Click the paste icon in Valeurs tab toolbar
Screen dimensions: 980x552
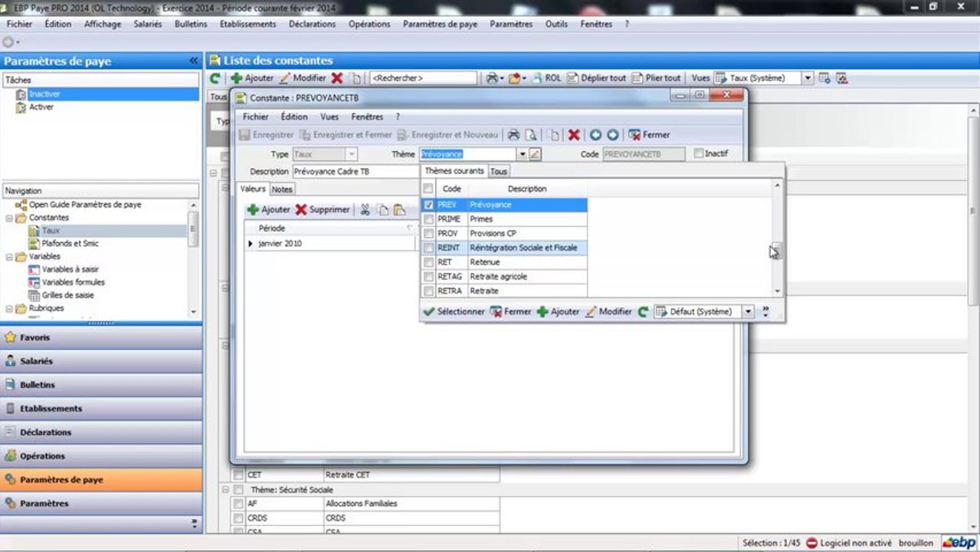(x=398, y=209)
